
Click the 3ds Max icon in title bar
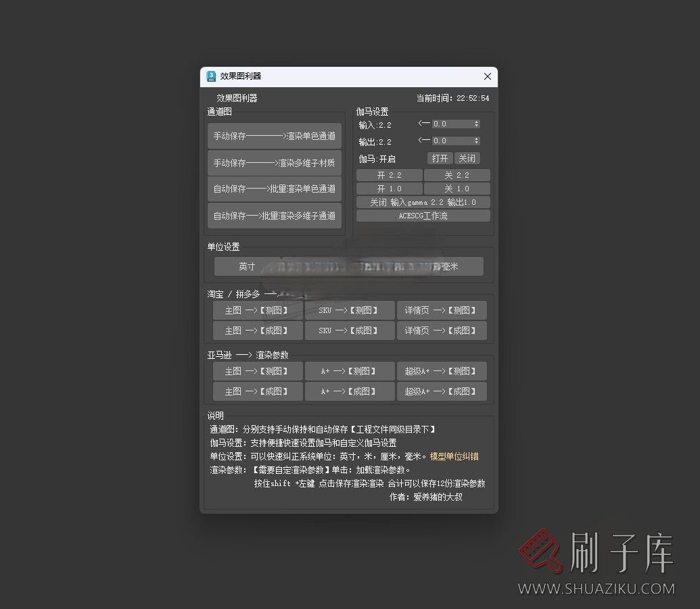point(211,76)
